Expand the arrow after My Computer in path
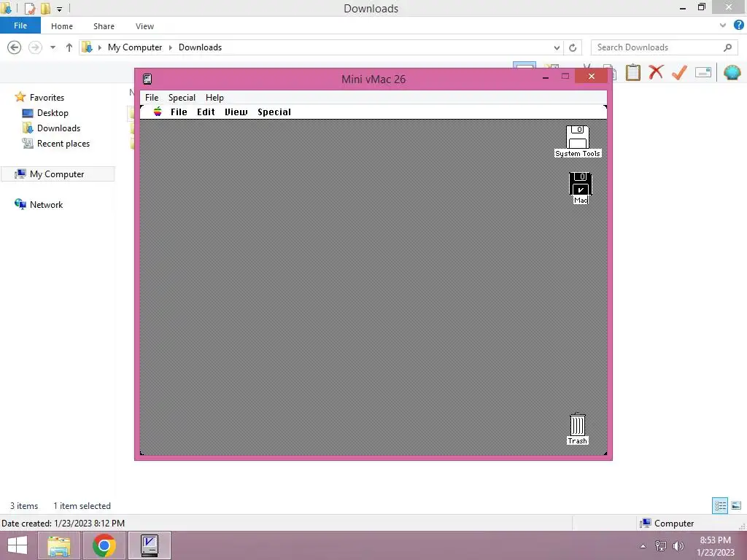The width and height of the screenshot is (747, 560). (x=171, y=47)
